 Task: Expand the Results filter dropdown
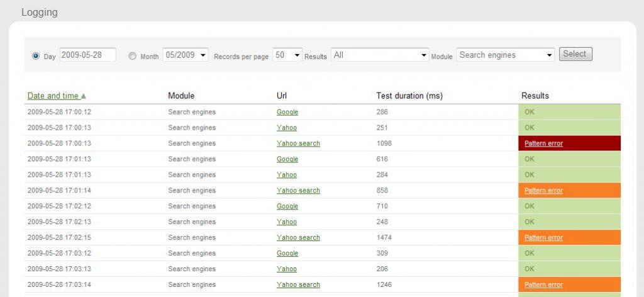(380, 55)
